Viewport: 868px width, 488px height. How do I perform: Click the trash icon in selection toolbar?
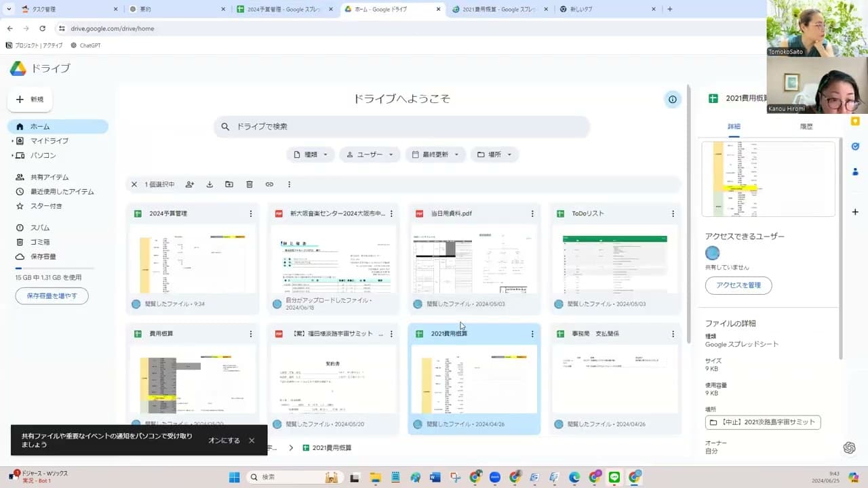pyautogui.click(x=250, y=184)
